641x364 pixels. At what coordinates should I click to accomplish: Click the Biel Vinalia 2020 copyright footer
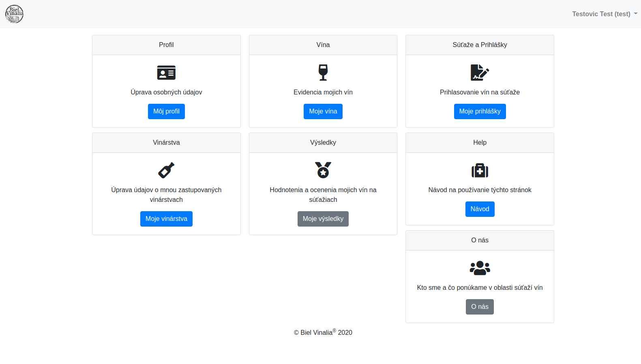point(323,332)
